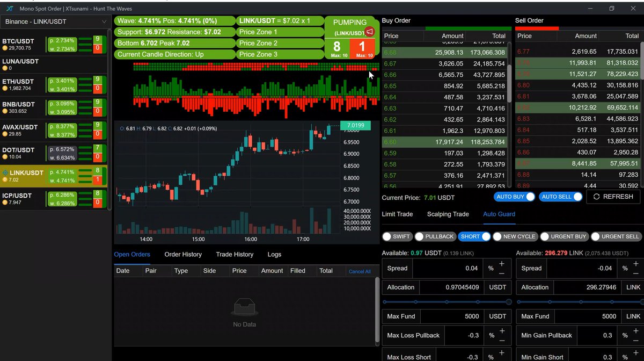Disable the SHORT mode toggle
The image size is (644, 361).
[474, 236]
